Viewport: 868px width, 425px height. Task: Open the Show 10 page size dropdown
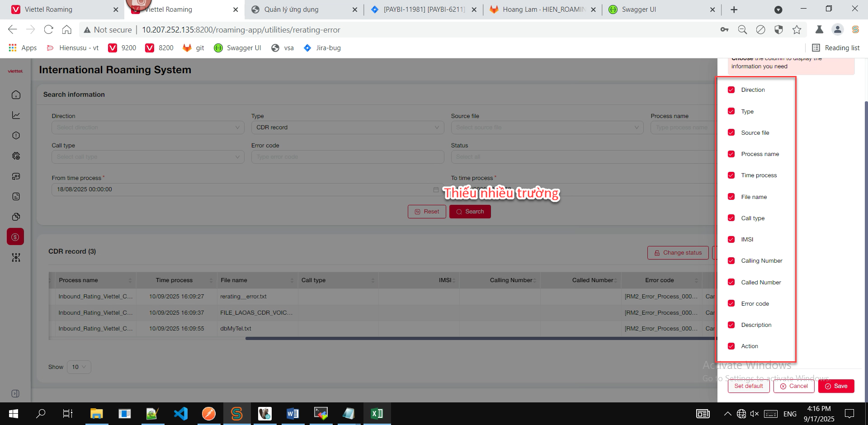pos(79,367)
